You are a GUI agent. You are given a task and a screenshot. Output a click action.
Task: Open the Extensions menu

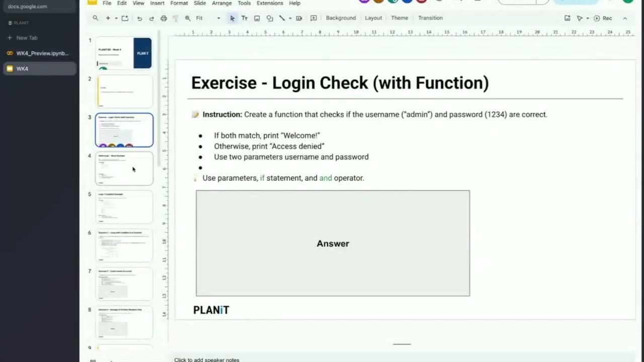(270, 3)
